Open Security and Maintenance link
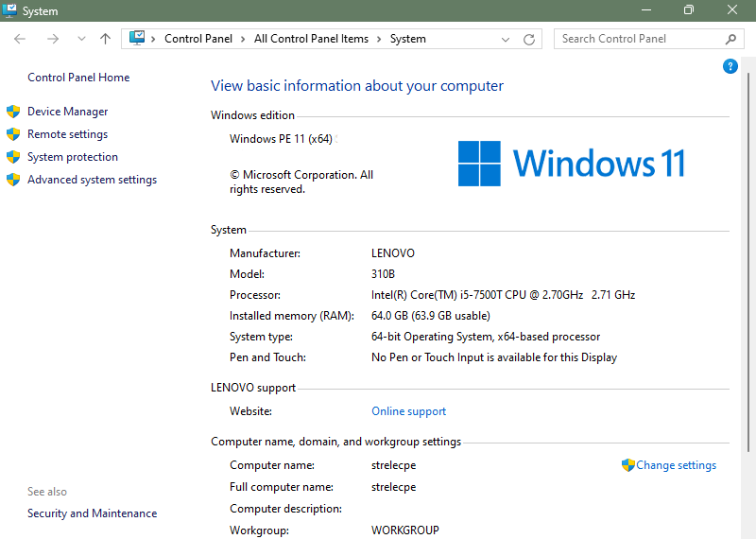Viewport: 756px width, 539px height. click(92, 513)
